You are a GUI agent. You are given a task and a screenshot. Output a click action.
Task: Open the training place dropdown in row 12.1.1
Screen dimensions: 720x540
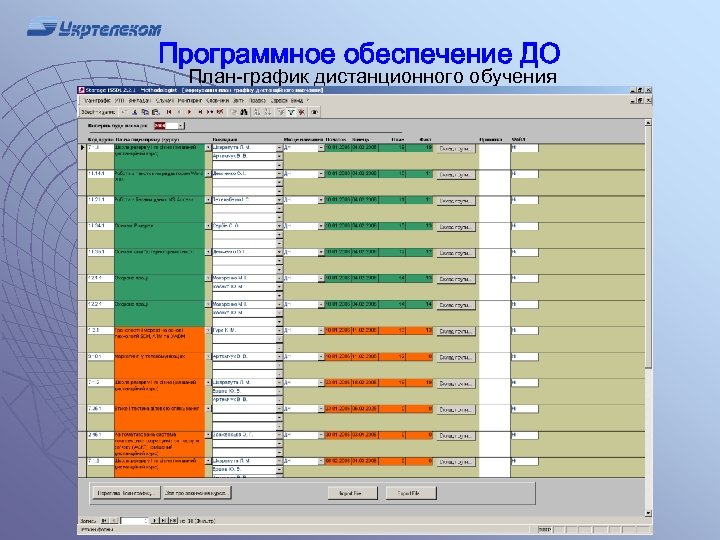pos(321,278)
